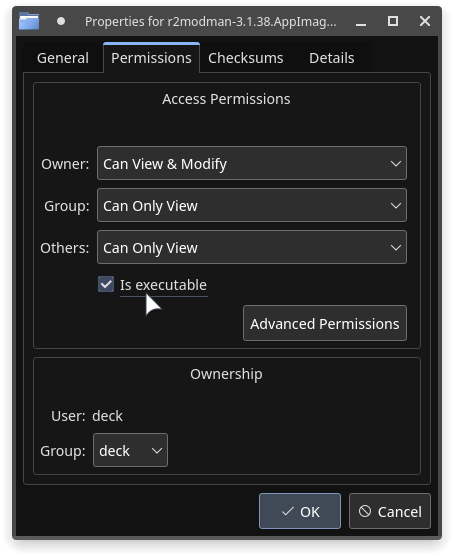The height and width of the screenshot is (556, 454).
Task: Click the 'Owner:' label
Action: click(x=65, y=164)
